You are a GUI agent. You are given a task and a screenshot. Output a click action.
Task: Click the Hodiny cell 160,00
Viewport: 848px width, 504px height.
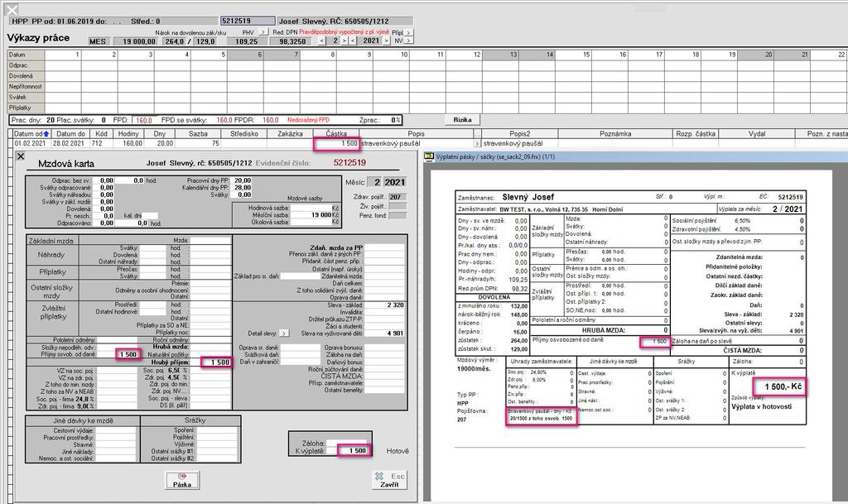(128, 144)
